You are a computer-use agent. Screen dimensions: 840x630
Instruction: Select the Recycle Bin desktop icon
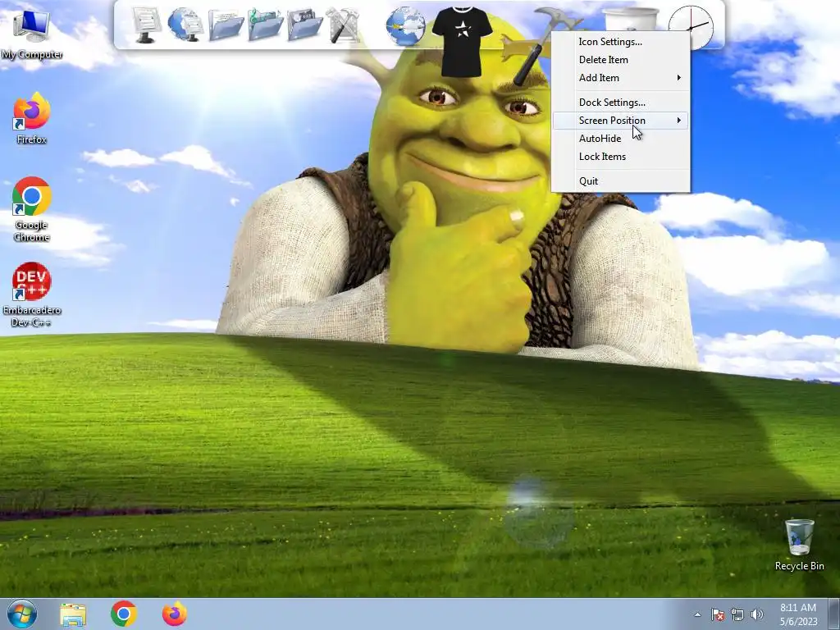(799, 545)
